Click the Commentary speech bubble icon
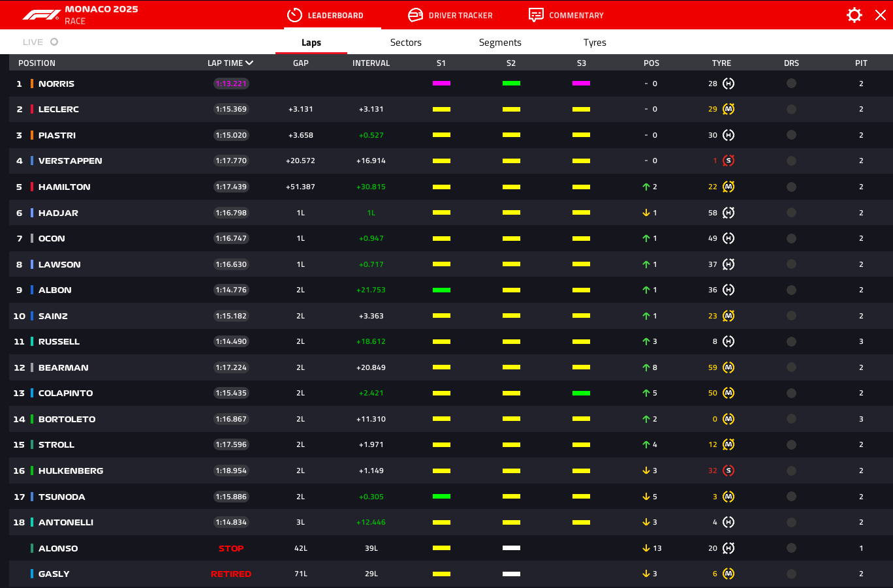 click(x=536, y=15)
